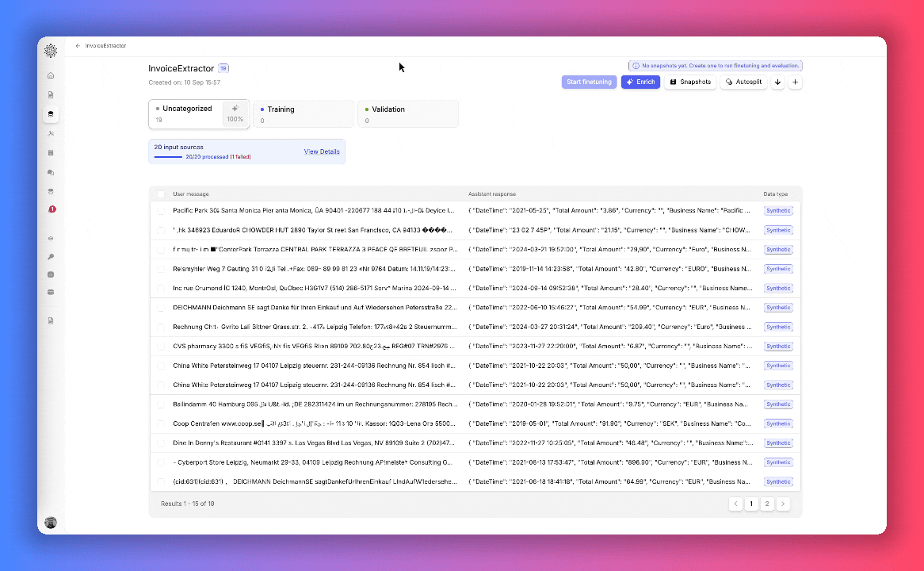924x571 pixels.
Task: Click the No snapshots yet notice banner
Action: point(716,66)
